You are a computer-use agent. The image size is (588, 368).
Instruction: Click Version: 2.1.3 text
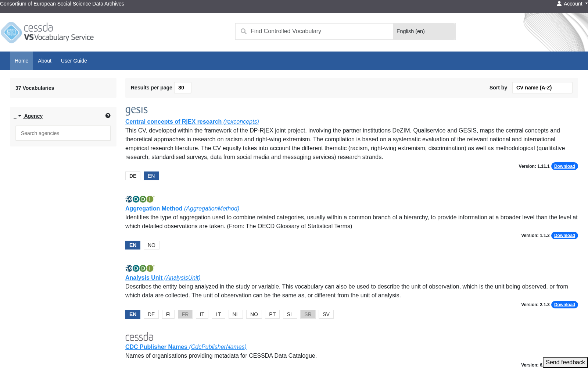(535, 305)
